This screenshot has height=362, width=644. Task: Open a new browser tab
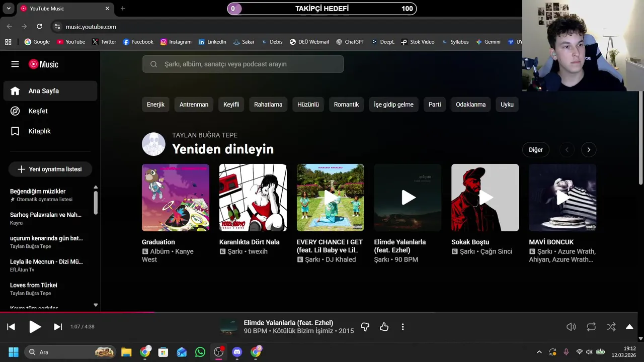[x=122, y=9]
